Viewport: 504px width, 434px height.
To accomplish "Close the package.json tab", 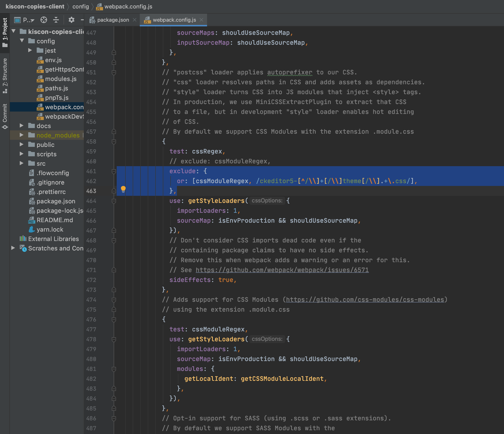I will click(135, 20).
